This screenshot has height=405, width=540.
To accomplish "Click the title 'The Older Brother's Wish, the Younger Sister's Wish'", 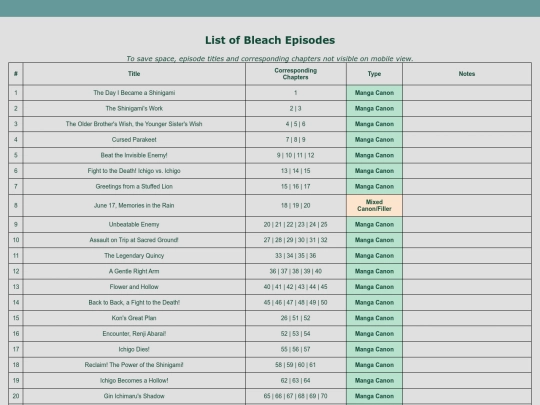I will coord(134,124).
